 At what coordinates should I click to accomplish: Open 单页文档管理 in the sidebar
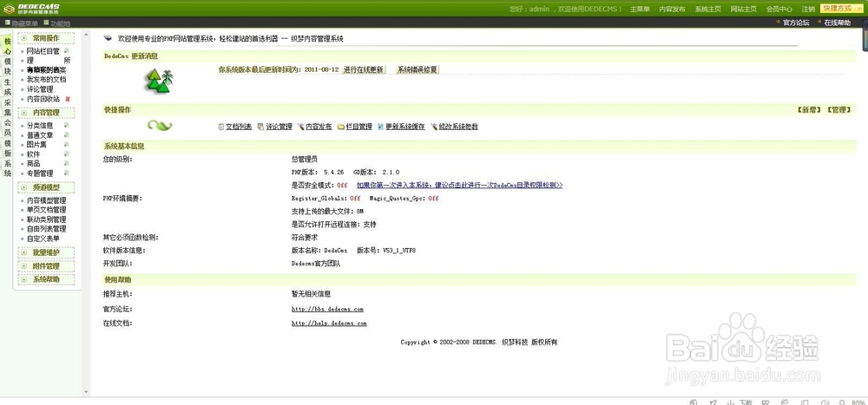tap(47, 210)
